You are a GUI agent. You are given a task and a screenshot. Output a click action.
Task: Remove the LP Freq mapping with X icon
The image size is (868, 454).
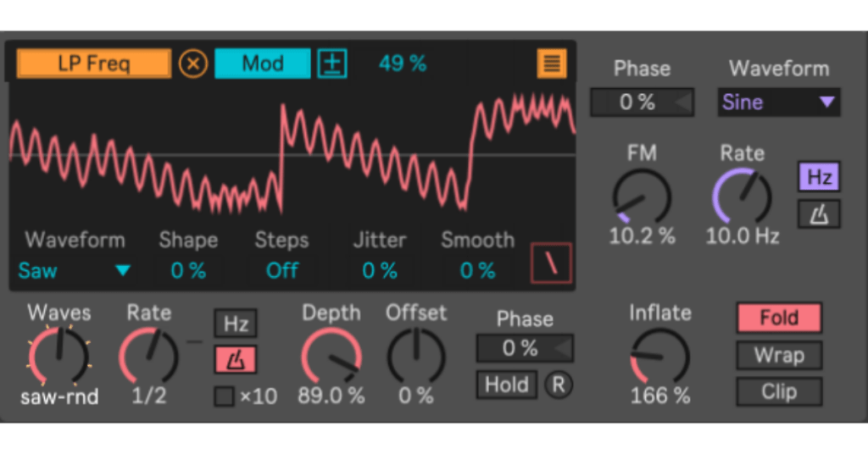(193, 64)
